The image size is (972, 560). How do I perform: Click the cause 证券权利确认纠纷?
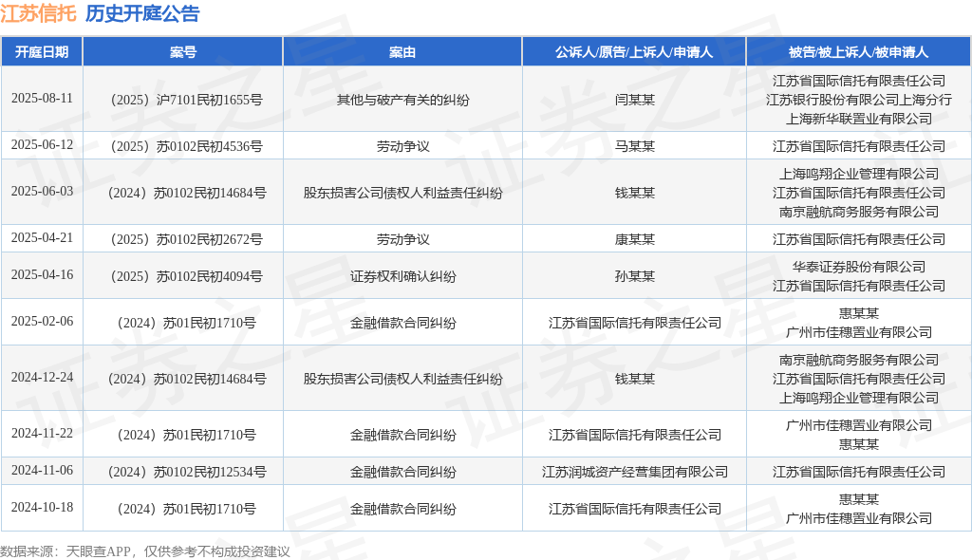(x=402, y=276)
